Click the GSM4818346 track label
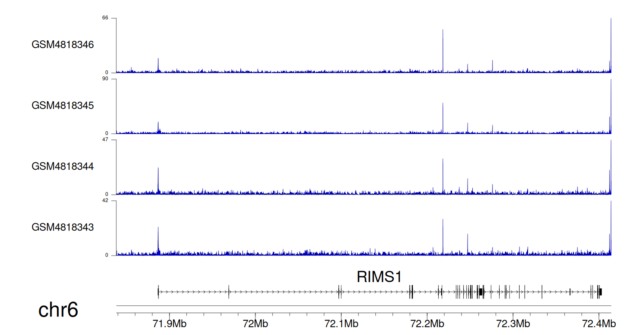Screen dimensions: 644x335 63,45
